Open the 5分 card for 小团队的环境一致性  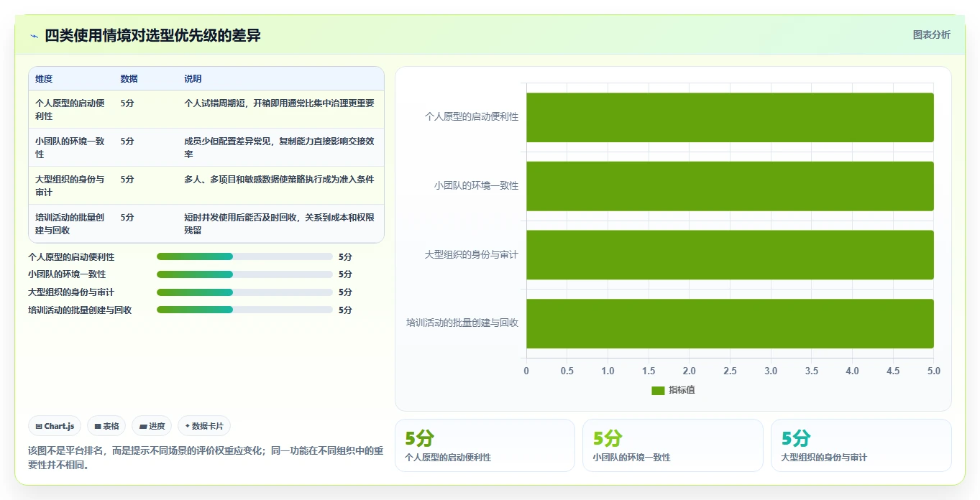click(673, 445)
